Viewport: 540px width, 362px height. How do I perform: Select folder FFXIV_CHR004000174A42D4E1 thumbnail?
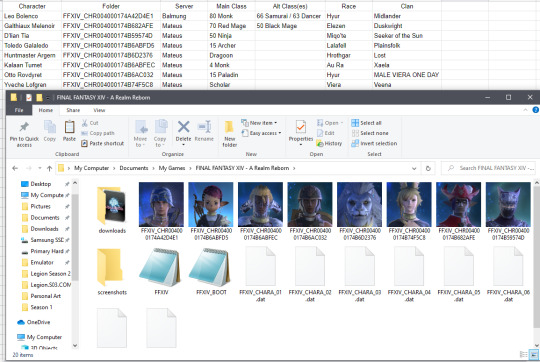coord(161,204)
